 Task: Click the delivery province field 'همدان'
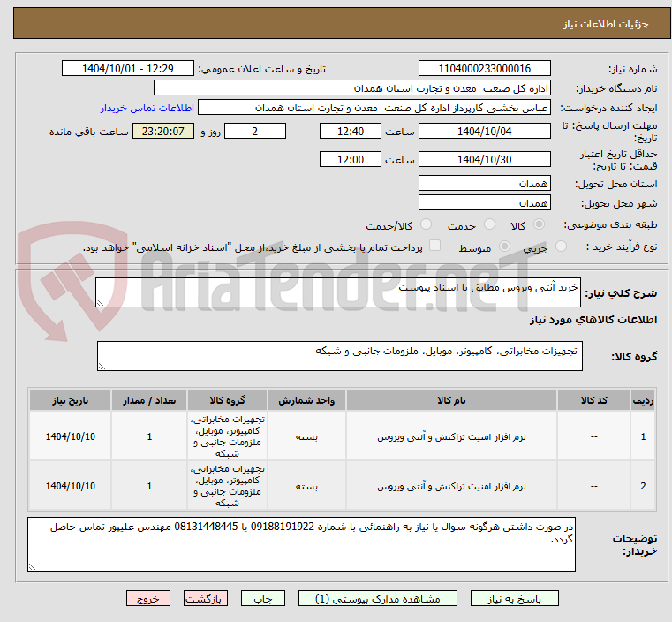(484, 183)
